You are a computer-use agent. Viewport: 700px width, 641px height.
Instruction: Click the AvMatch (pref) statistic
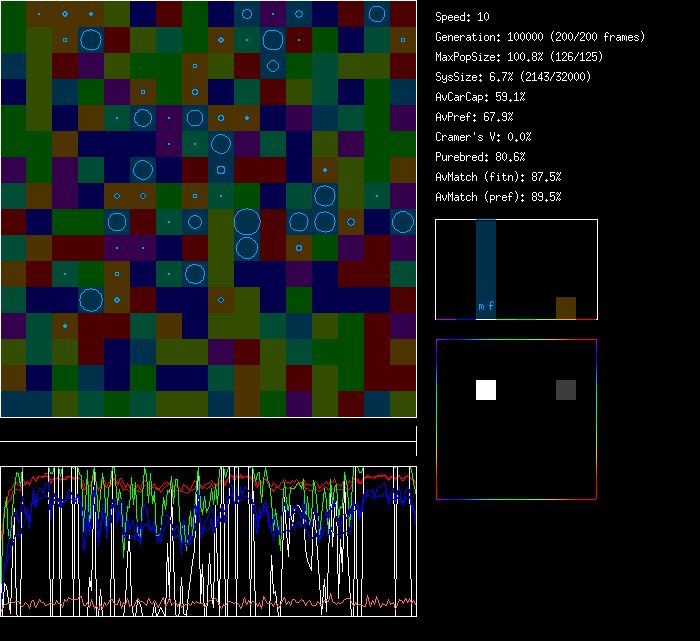[x=498, y=197]
